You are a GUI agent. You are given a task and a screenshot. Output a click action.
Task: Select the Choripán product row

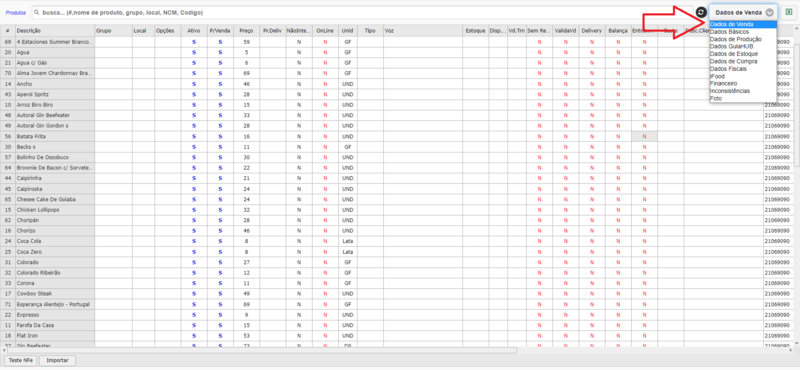click(x=55, y=220)
